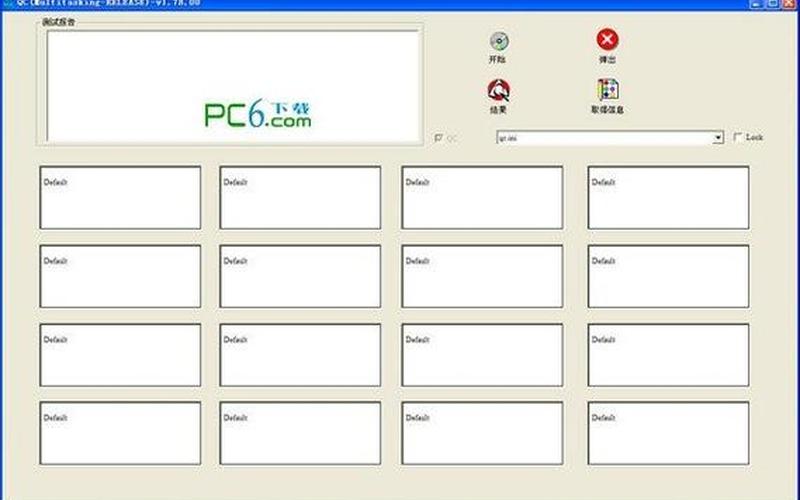Select the Default slot in first row, first column
This screenshot has height=500, width=800.
coord(120,197)
